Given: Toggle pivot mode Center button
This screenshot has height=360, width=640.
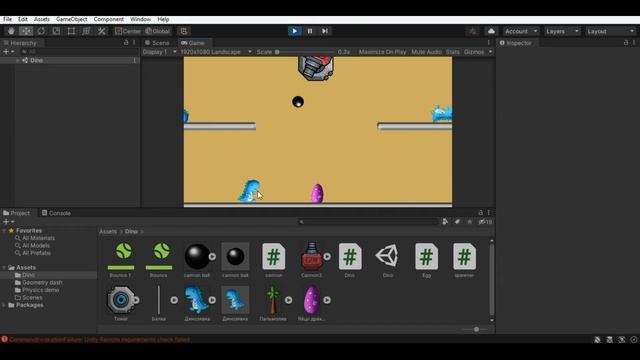Looking at the screenshot, I should coord(128,31).
